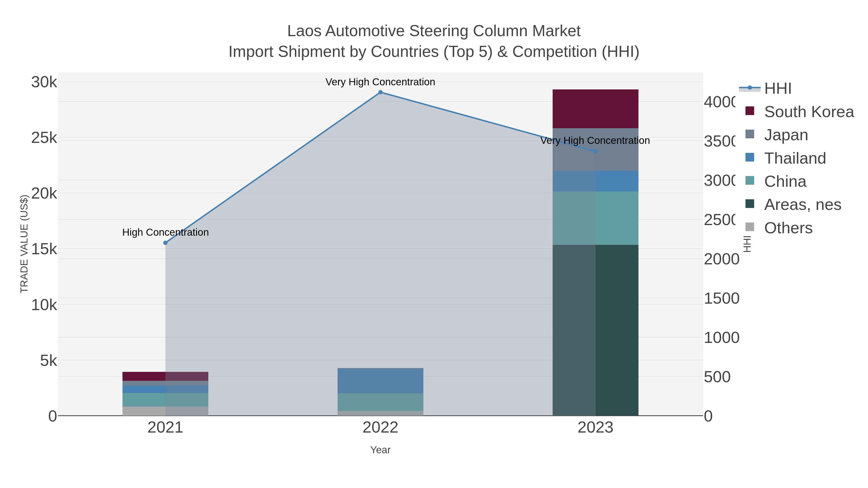
Task: Click the China segment of 2023 bar
Action: (x=595, y=218)
